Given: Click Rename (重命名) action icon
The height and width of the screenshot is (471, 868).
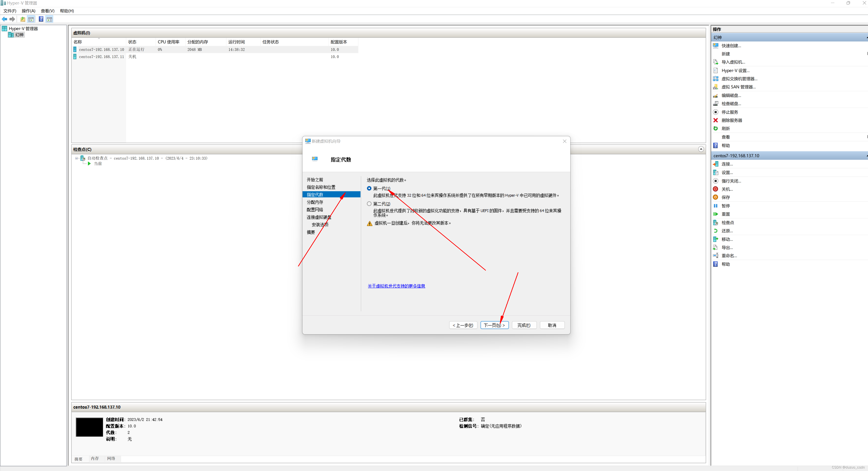Looking at the screenshot, I should click(716, 256).
